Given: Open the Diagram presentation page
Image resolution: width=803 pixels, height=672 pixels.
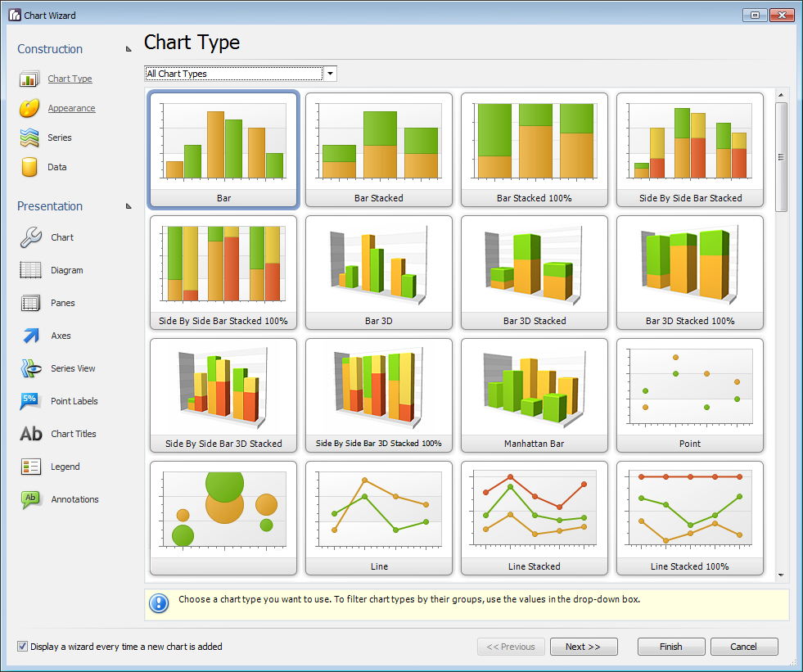Looking at the screenshot, I should click(x=66, y=270).
